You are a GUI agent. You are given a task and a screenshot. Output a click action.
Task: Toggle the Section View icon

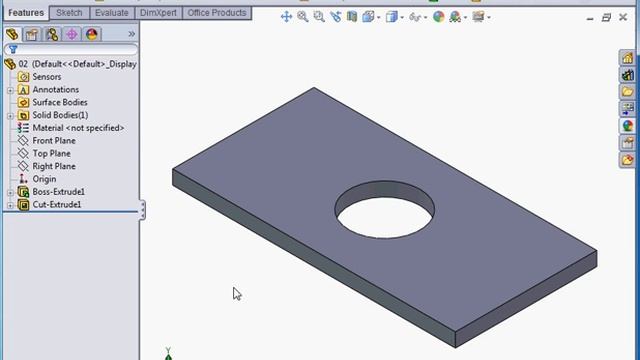click(x=352, y=17)
